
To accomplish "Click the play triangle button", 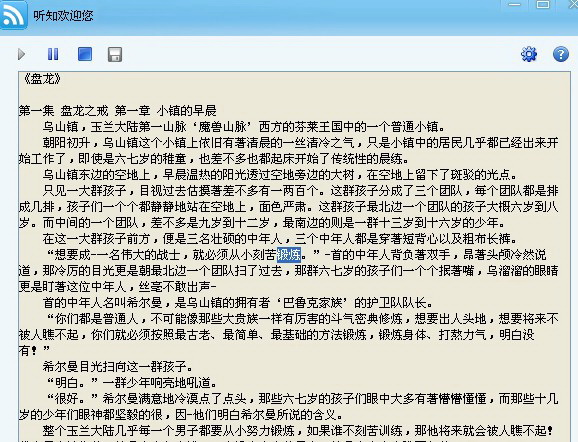I will click(x=21, y=55).
